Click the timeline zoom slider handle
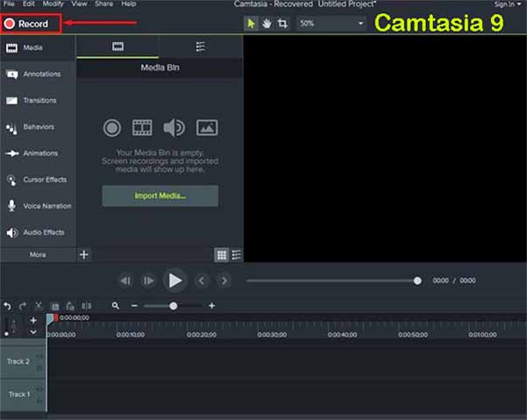The height and width of the screenshot is (420, 527). coord(174,306)
